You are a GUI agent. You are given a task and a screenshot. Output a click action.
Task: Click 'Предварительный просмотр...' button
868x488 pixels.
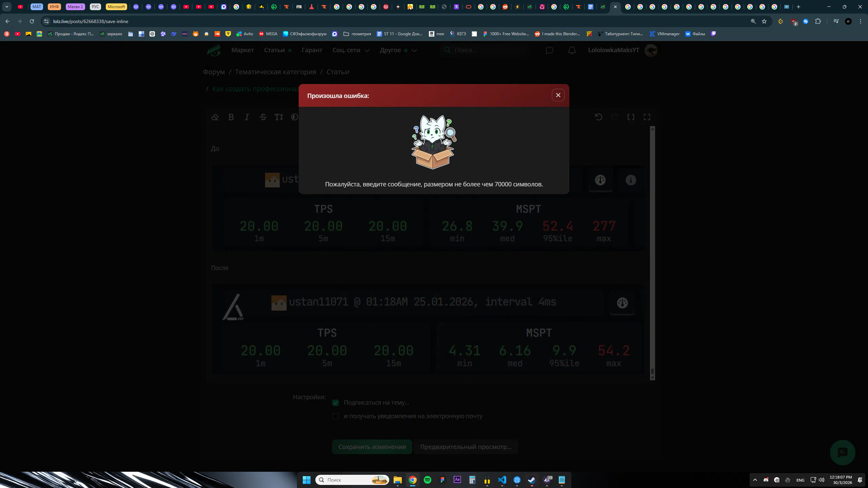tap(466, 447)
